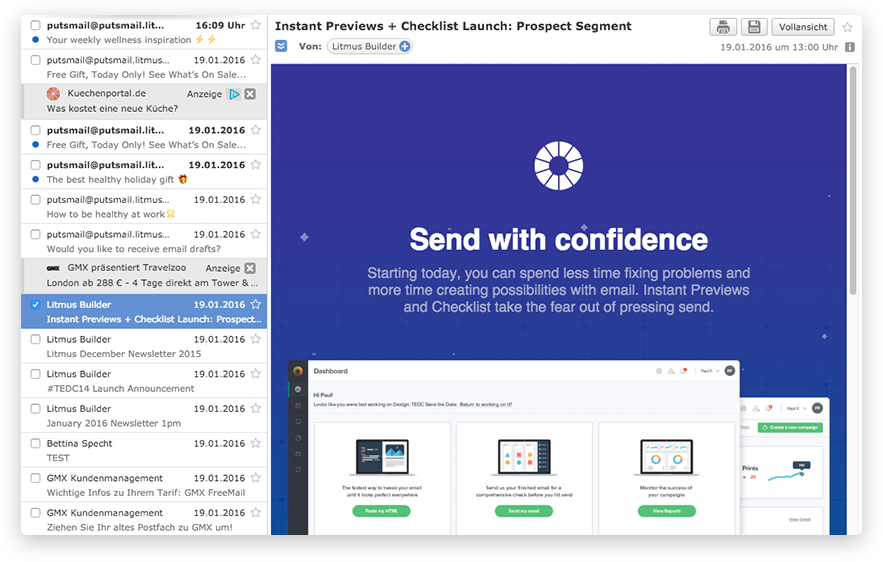Star the best healthy holiday gift email

click(256, 164)
